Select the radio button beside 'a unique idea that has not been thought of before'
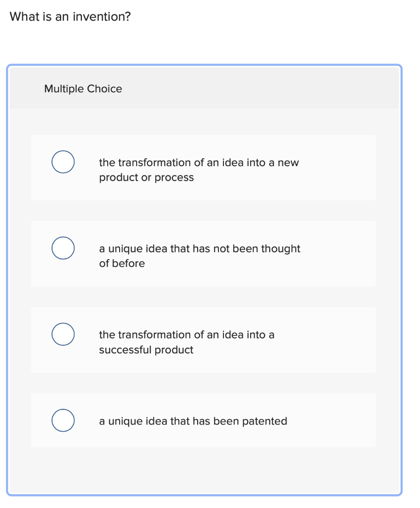The image size is (420, 508). (63, 248)
